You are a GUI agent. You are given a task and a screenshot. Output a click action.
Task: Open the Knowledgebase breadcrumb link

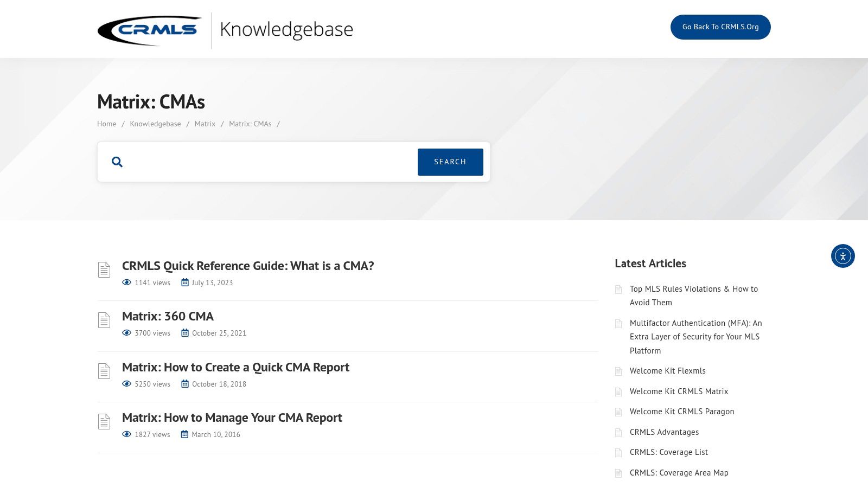155,124
